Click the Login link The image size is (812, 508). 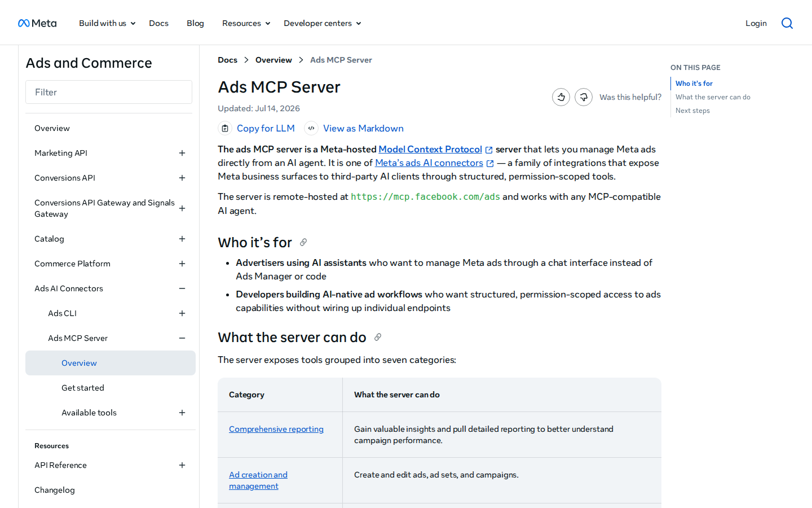(x=756, y=23)
